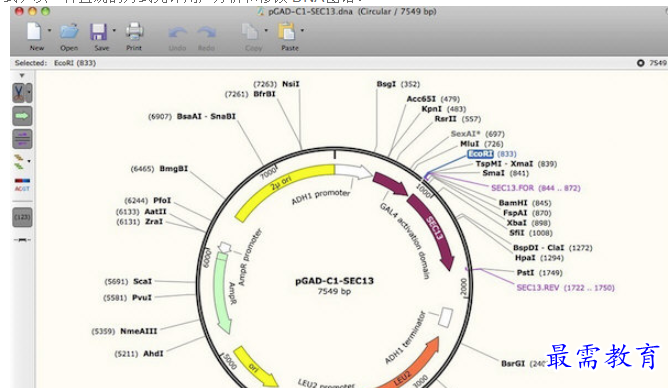Open the Save button dropdown arrow
668x388 pixels.
114,30
